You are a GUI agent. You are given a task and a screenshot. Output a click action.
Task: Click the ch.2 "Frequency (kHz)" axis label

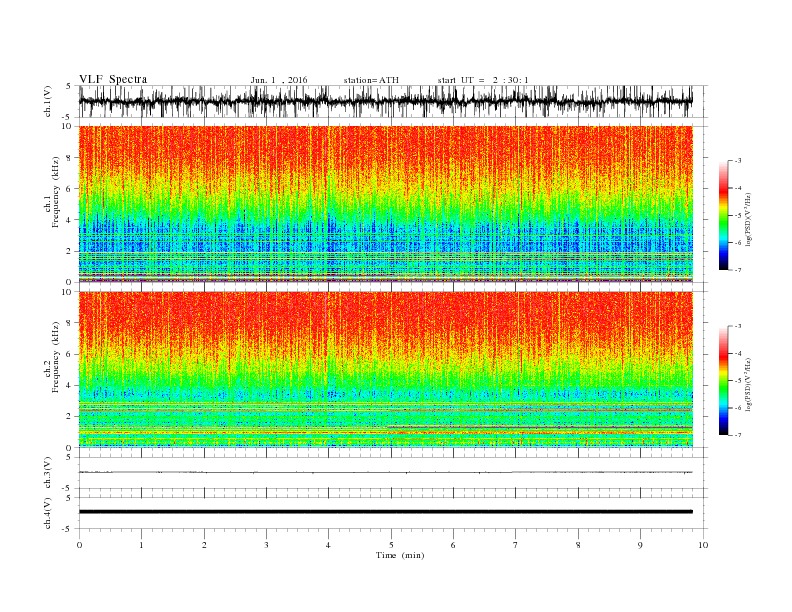pos(56,357)
